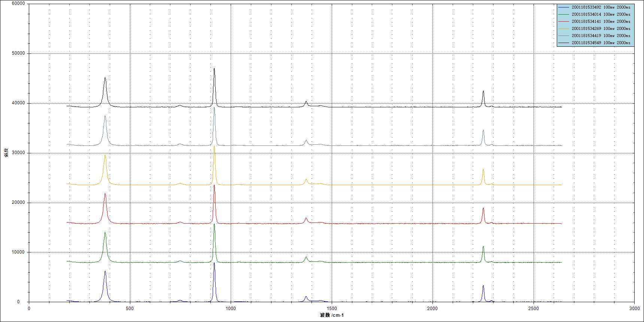Click the blue line swatch in legend

pos(563,7)
